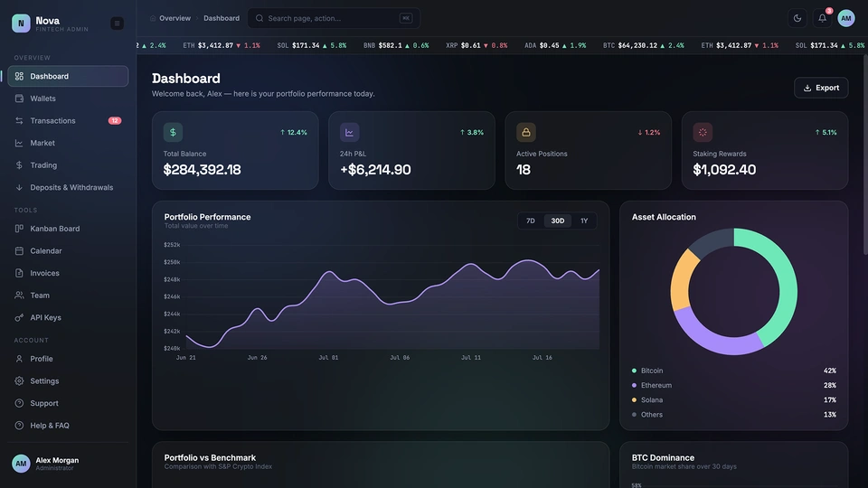
Task: Click the Support icon in sidebar
Action: click(19, 403)
